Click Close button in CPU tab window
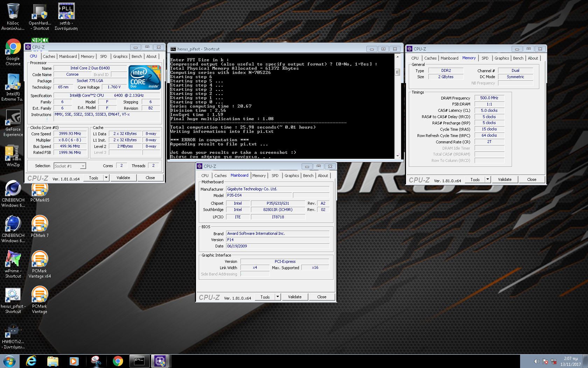The height and width of the screenshot is (368, 588). [150, 178]
